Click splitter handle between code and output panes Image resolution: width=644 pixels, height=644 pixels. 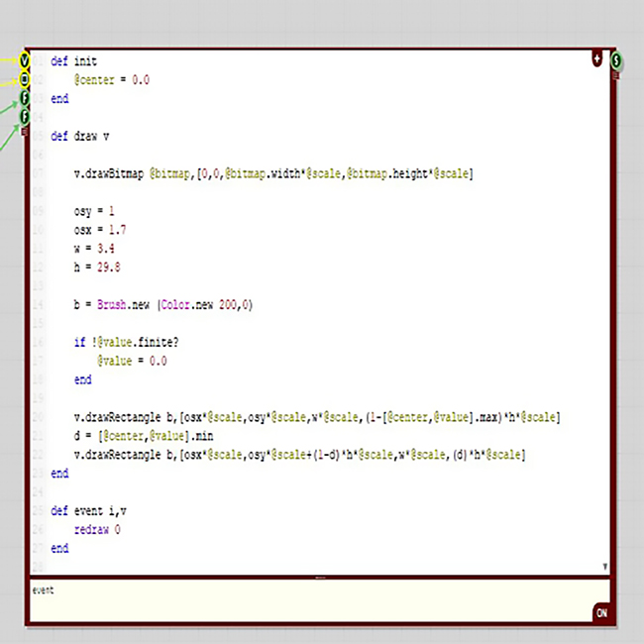point(319,577)
